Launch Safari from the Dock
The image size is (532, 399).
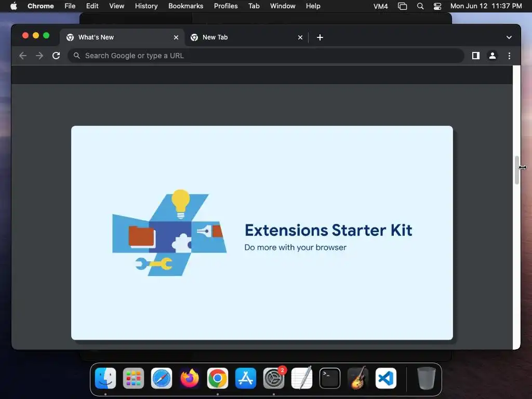(x=162, y=378)
